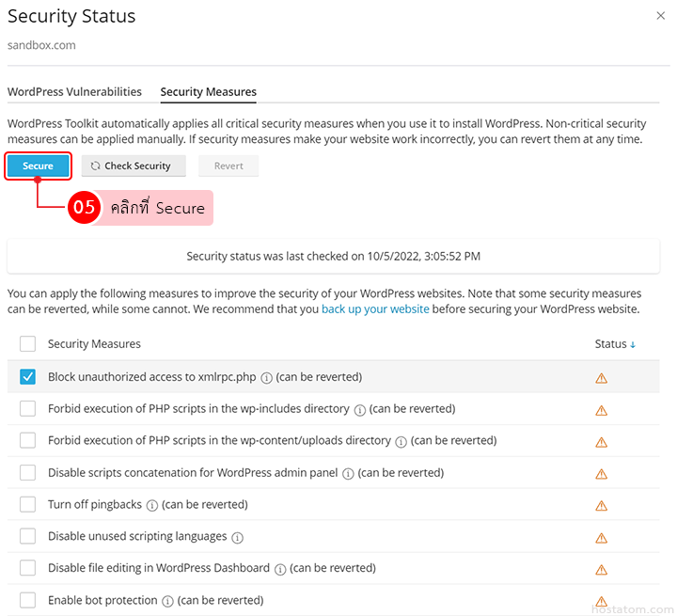Viewport: 677px width, 616px height.
Task: Click the Revert button
Action: click(x=228, y=166)
